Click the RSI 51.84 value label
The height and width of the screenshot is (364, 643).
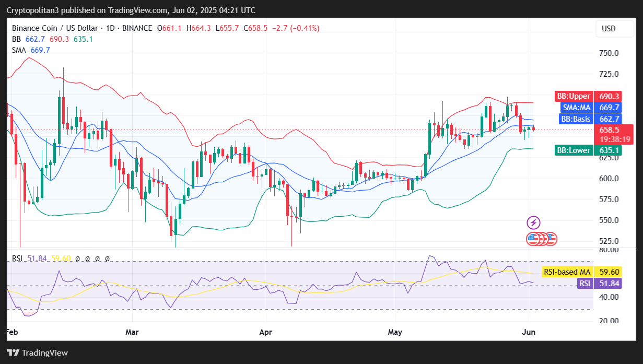(x=600, y=284)
